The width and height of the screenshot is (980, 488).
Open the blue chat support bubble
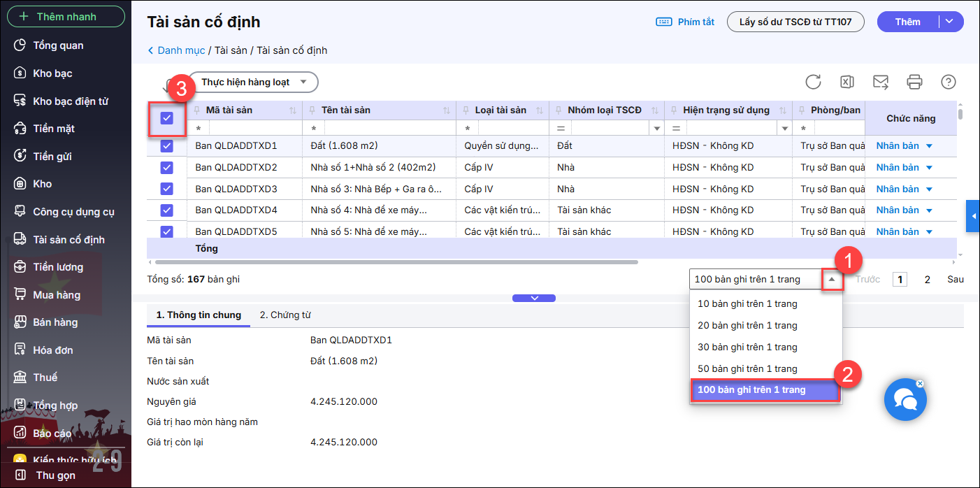point(905,400)
